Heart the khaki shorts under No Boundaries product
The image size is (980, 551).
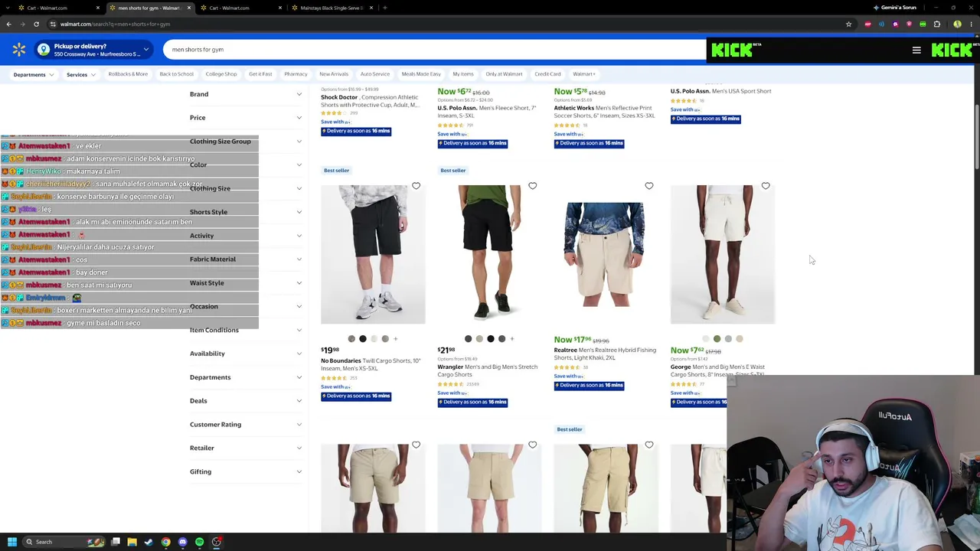pyautogui.click(x=416, y=445)
